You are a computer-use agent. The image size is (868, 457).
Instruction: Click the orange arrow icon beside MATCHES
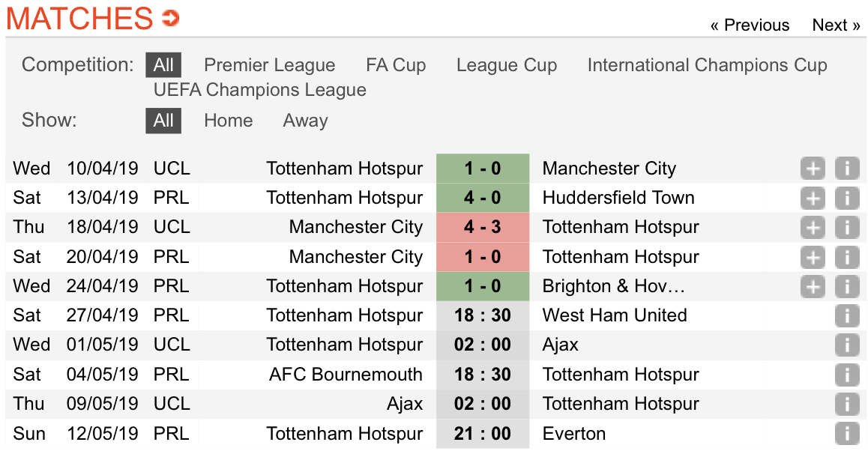(x=170, y=18)
